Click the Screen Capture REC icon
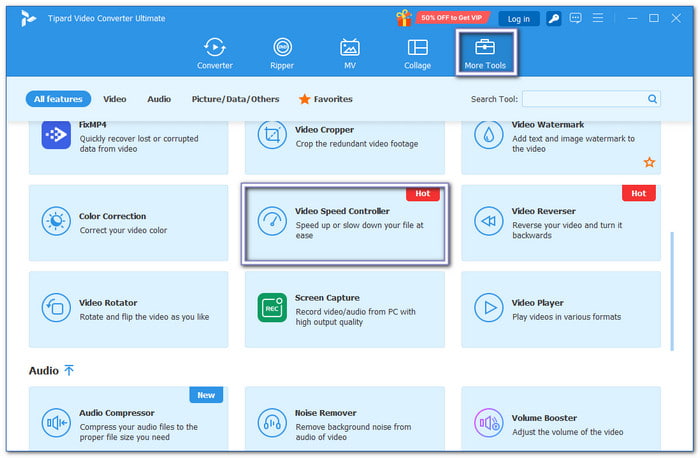This screenshot has width=700, height=458. coord(272,308)
